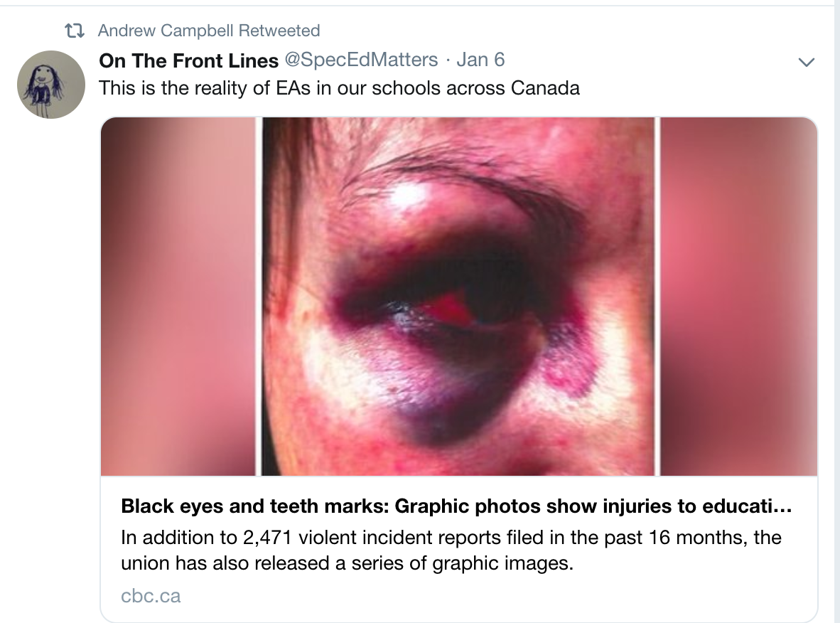Image resolution: width=840 pixels, height=623 pixels.
Task: Visit the cbc.ca source link
Action: (x=151, y=596)
